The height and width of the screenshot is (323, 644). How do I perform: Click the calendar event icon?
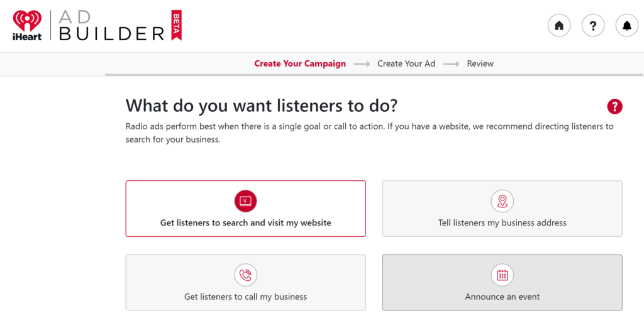502,275
